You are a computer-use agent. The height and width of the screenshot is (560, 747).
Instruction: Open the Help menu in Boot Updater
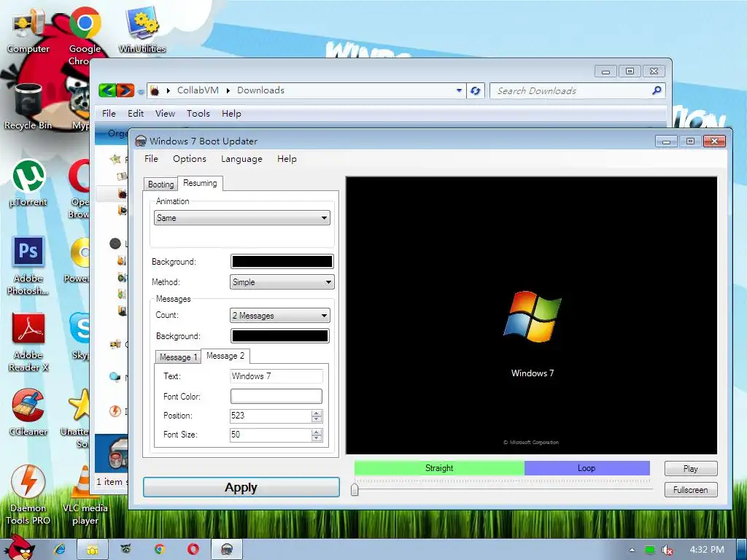coord(287,158)
